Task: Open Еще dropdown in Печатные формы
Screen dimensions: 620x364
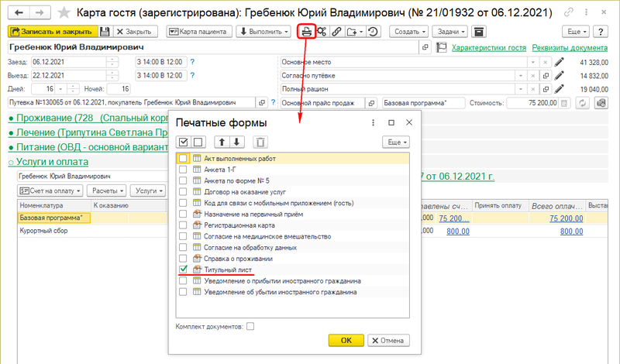Action: coord(396,142)
